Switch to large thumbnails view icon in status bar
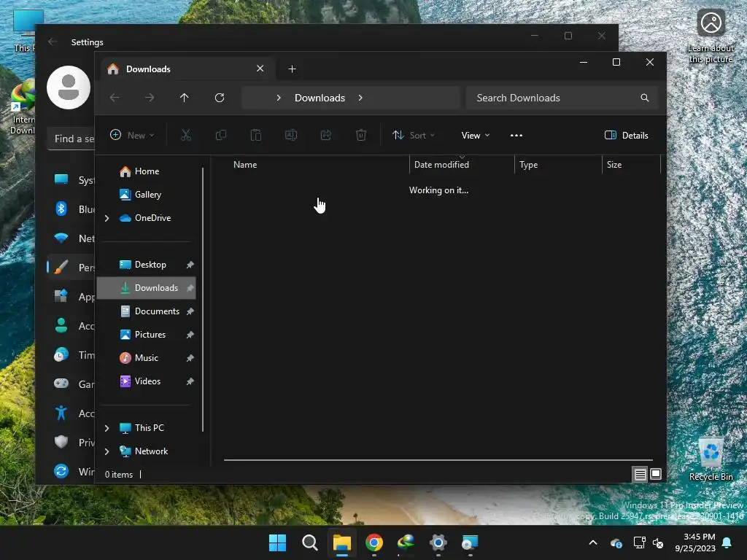 pyautogui.click(x=656, y=474)
